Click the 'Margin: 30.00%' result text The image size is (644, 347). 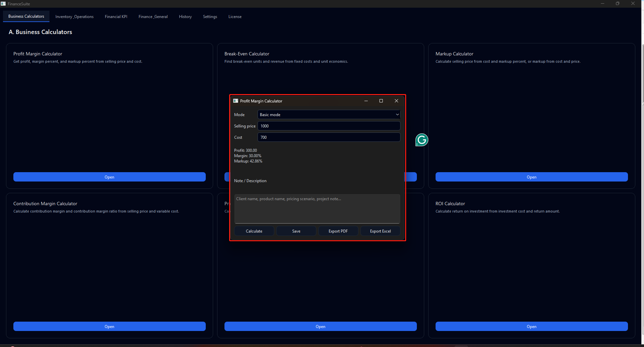(248, 156)
